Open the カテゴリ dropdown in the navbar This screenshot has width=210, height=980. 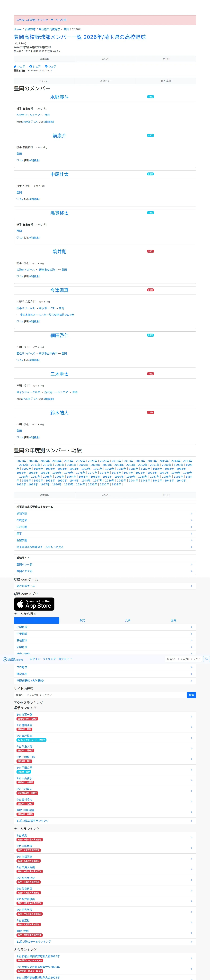(65, 659)
